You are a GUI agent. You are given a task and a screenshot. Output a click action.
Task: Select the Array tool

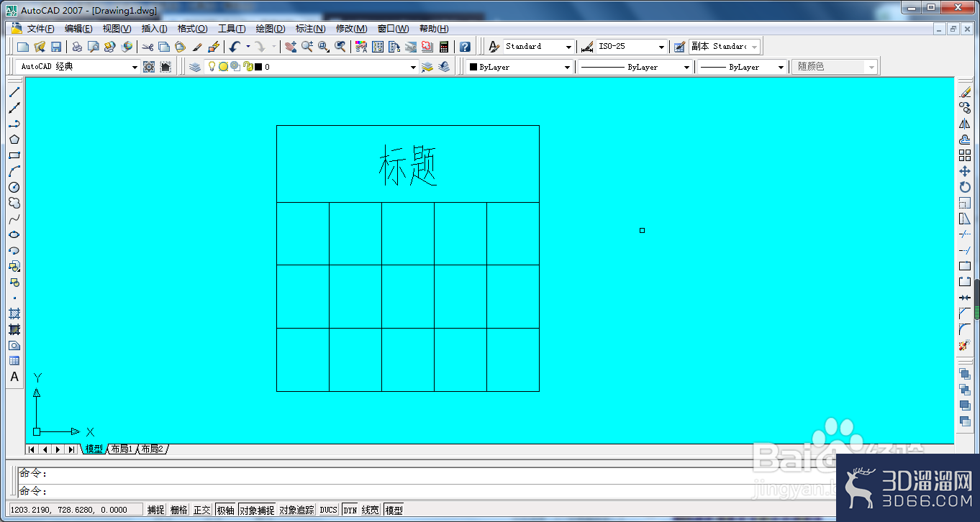965,155
